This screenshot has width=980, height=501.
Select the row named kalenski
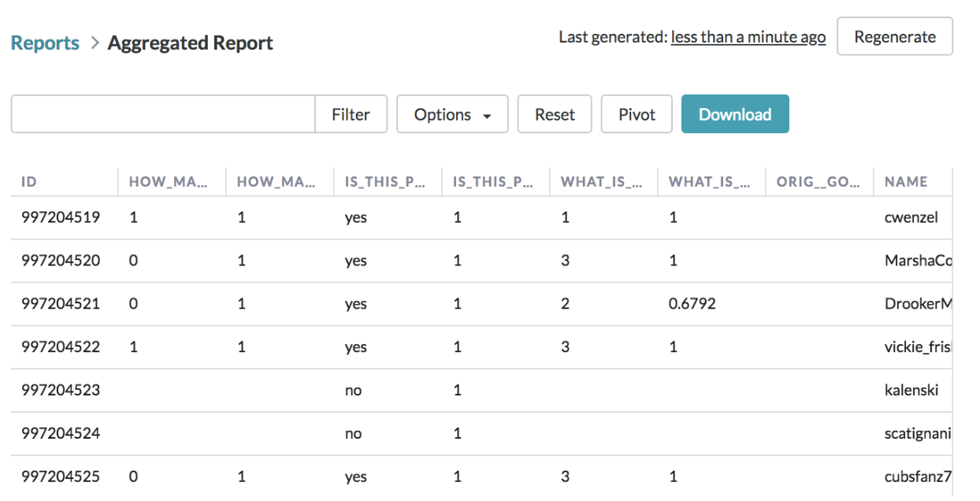(x=482, y=390)
